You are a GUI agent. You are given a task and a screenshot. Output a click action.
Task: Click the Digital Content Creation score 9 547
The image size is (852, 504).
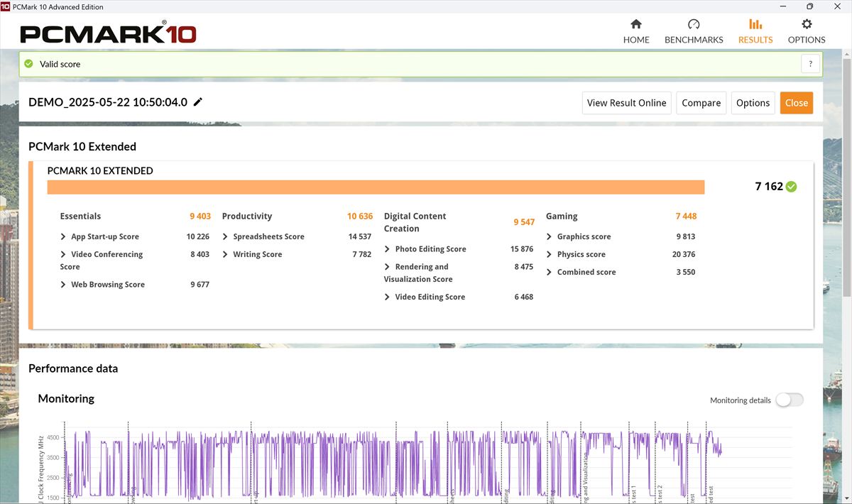524,222
